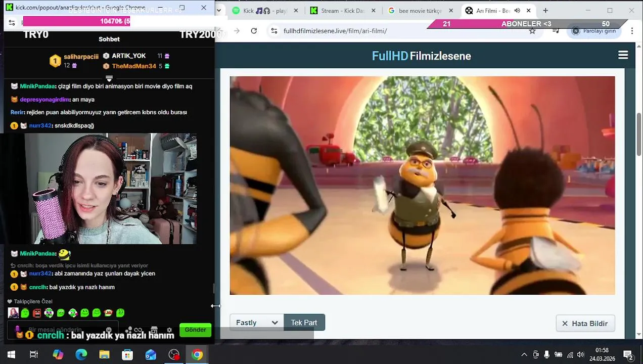This screenshot has height=364, width=643.
Task: Launch Copilot from the taskbar
Action: pos(58,354)
